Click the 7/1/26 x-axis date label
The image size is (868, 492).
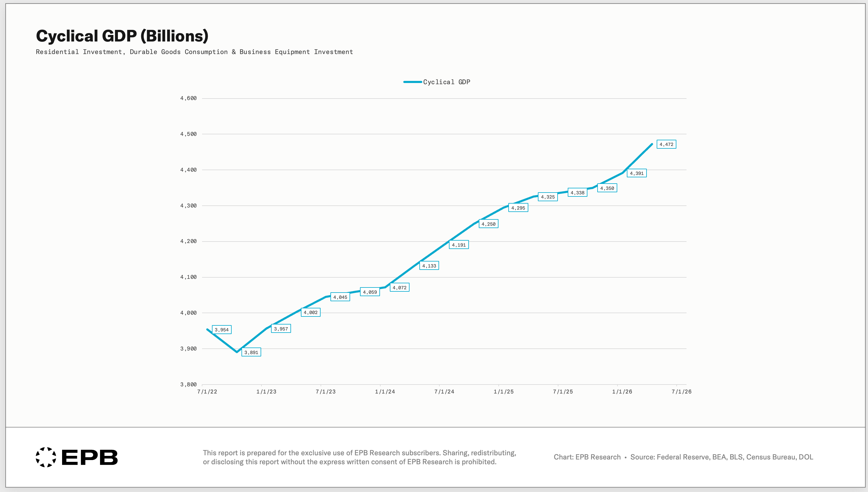pyautogui.click(x=681, y=392)
